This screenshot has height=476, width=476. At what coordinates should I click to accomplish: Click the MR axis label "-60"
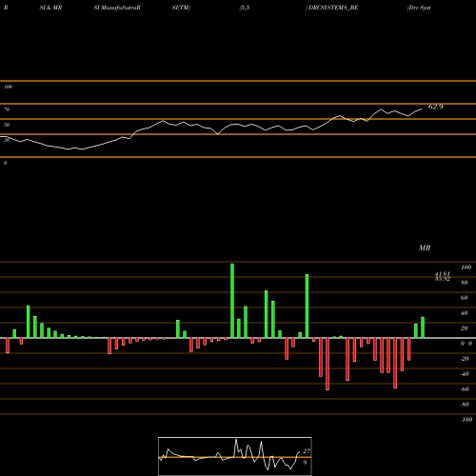465,389
